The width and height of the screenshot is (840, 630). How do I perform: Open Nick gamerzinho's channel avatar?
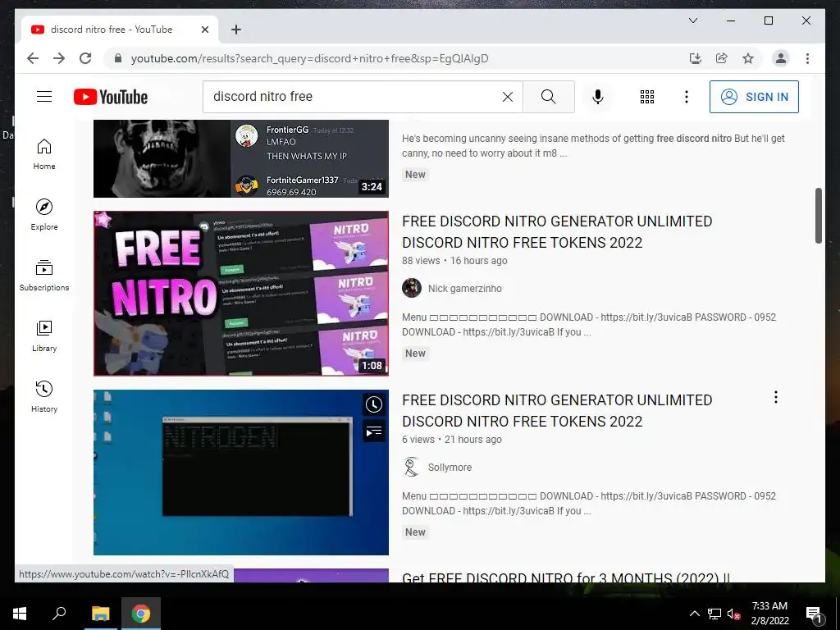coord(412,288)
